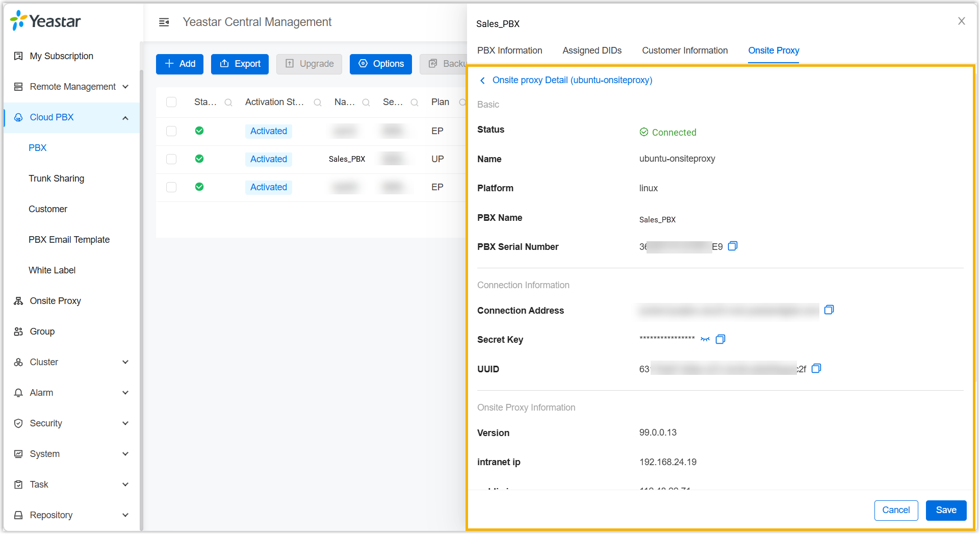
Task: Reveal the hidden Secret Key
Action: [x=705, y=339]
